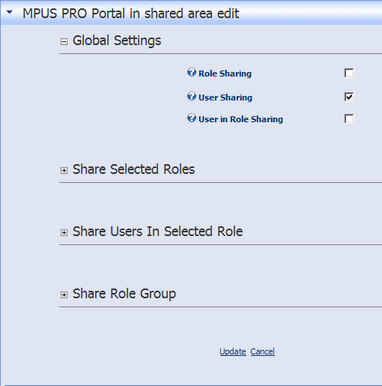
Task: Tick the User in Role Sharing checkbox
Action: pyautogui.click(x=349, y=118)
